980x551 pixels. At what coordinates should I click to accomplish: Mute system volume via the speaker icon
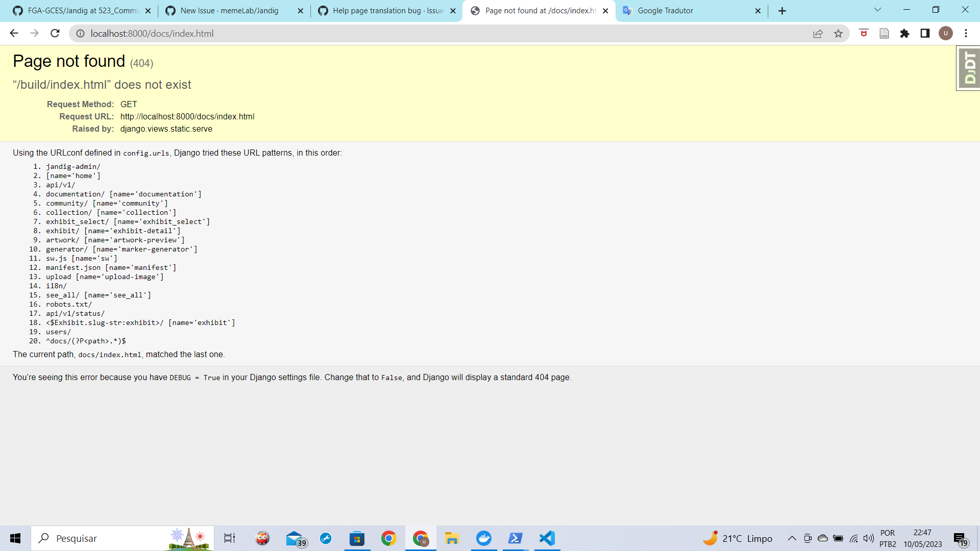tap(869, 538)
